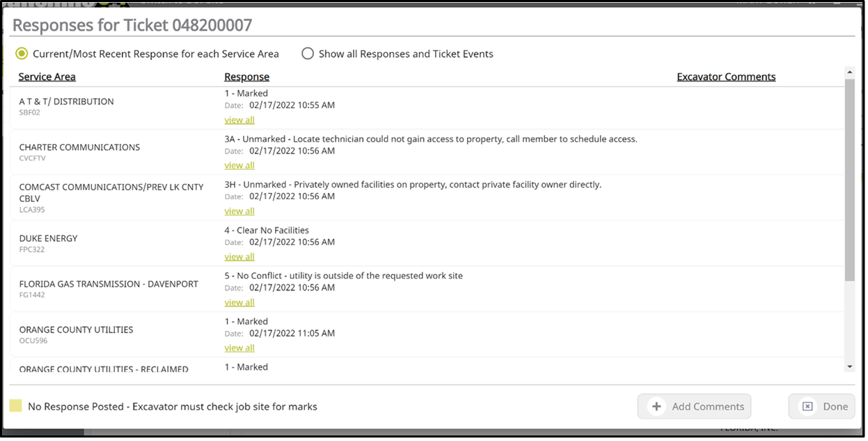The width and height of the screenshot is (868, 441).
Task: Click the No Response Posted legend text
Action: click(x=173, y=406)
